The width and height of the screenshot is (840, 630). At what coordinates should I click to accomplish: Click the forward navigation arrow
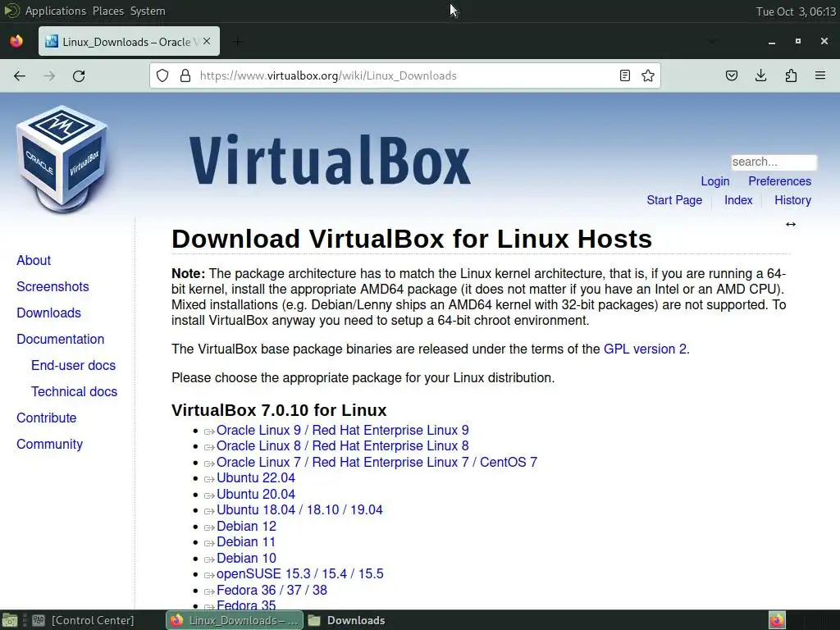point(49,76)
